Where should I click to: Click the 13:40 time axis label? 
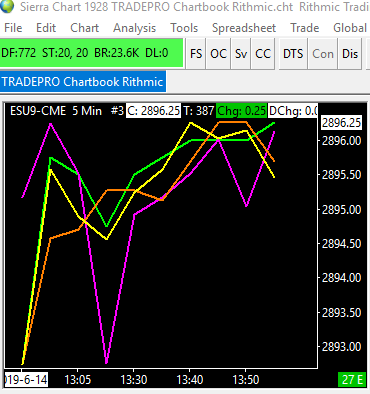tap(190, 380)
